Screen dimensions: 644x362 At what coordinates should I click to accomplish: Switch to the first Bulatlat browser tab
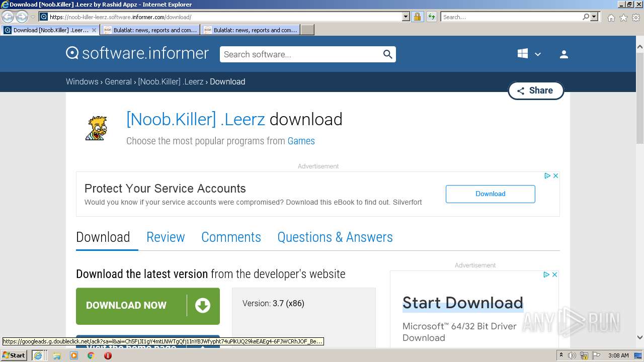click(x=149, y=30)
